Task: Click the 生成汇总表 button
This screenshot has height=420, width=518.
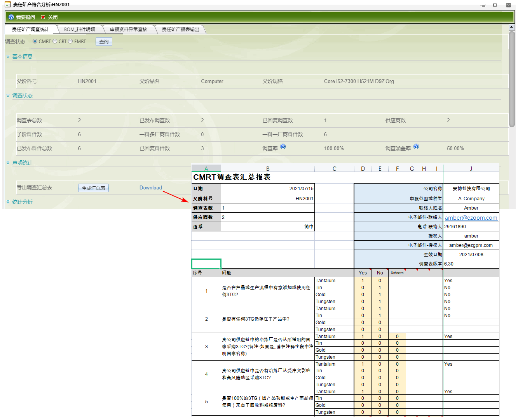Action: tap(93, 188)
